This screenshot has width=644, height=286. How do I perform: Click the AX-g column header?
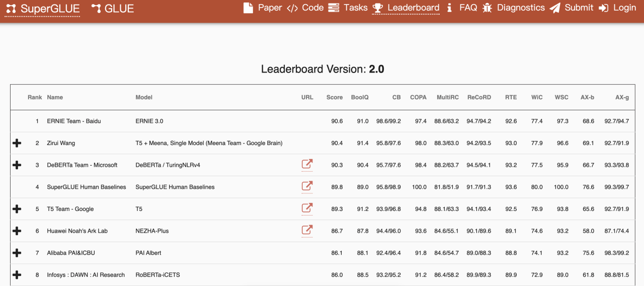click(x=622, y=97)
